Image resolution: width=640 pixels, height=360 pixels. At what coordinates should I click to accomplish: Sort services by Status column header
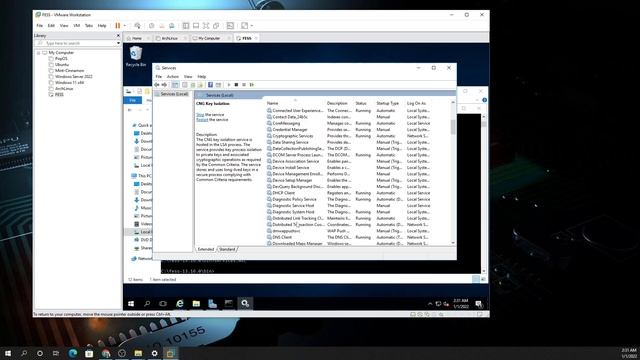pos(361,103)
